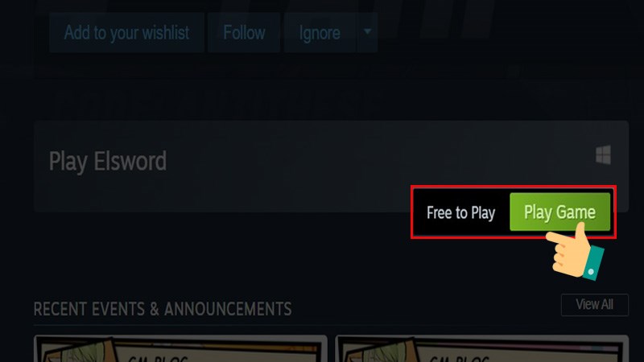
Task: Open the dropdown arrow beside Ignore
Action: click(367, 32)
